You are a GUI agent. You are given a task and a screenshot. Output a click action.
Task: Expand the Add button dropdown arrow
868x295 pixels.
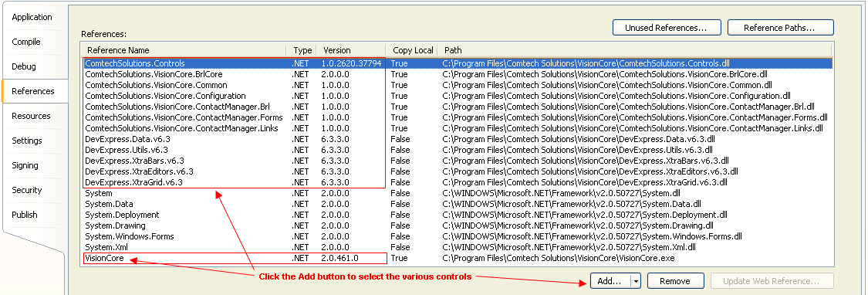pos(636,281)
